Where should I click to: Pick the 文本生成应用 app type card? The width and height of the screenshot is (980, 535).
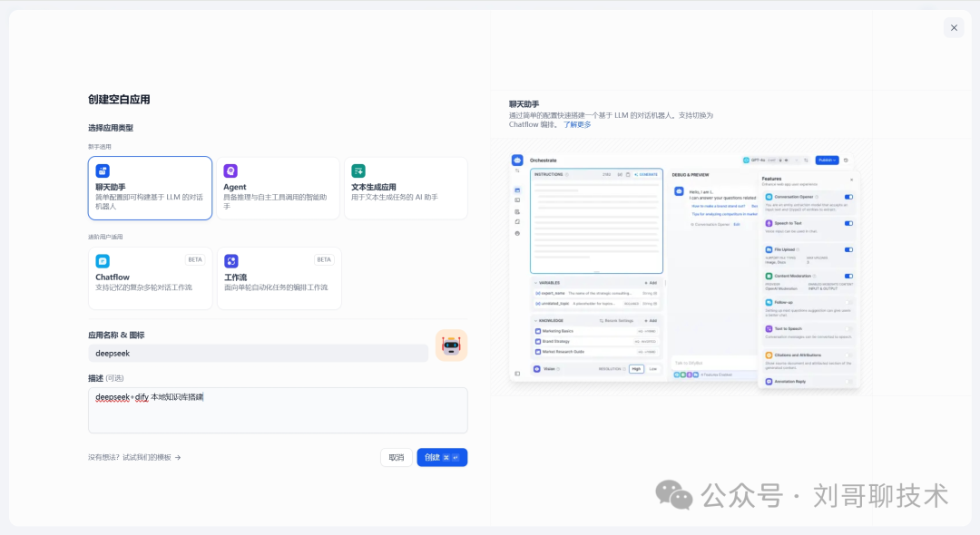(406, 188)
